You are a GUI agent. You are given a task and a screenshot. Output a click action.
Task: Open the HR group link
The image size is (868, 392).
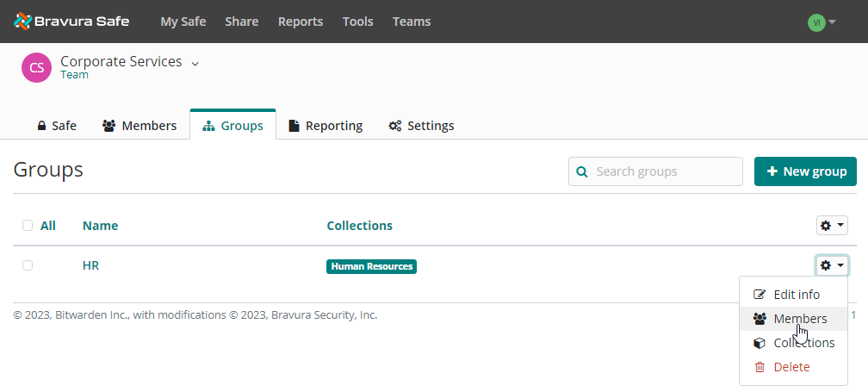point(90,265)
